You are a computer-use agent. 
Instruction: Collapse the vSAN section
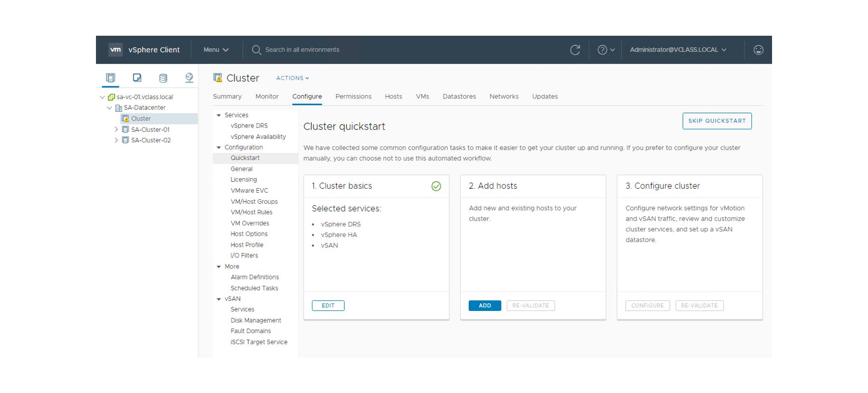[x=219, y=299]
